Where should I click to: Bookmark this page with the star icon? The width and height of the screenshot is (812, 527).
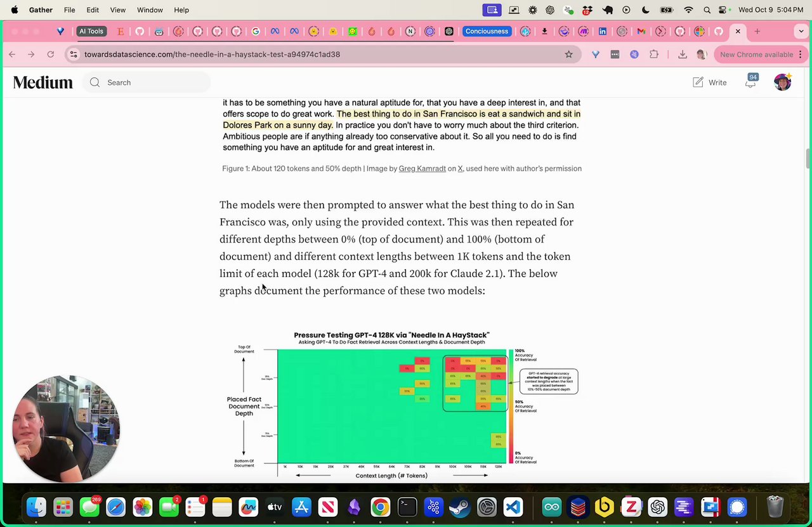(x=569, y=55)
